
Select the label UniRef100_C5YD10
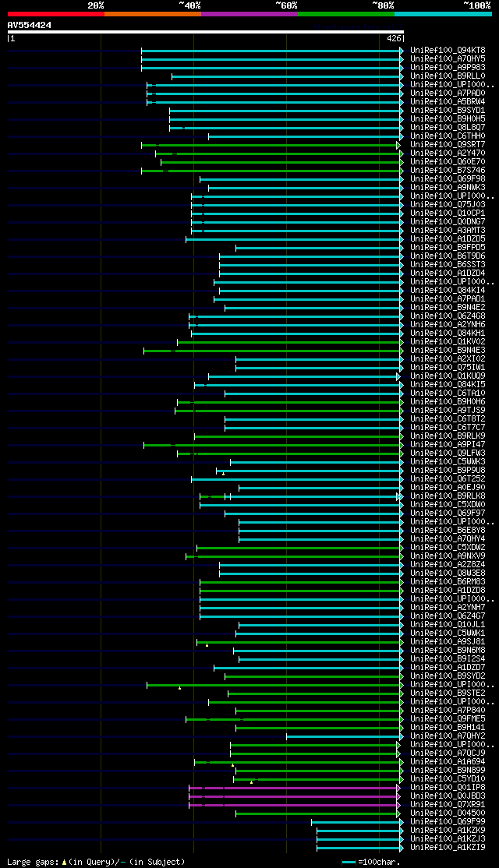[448, 779]
